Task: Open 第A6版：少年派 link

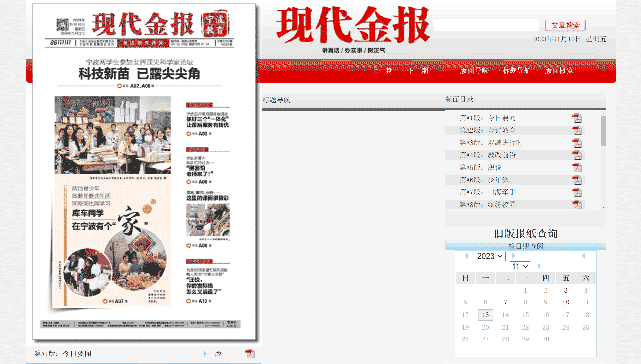Action: pos(484,180)
